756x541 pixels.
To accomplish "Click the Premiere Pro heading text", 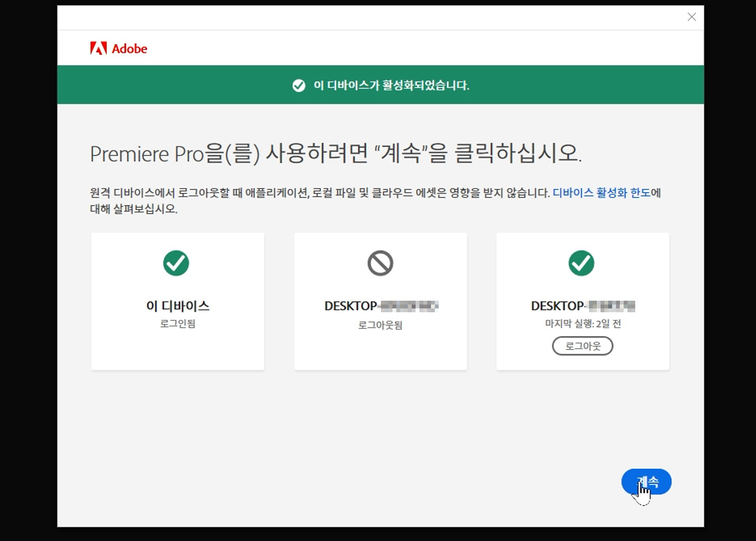I will [x=335, y=154].
